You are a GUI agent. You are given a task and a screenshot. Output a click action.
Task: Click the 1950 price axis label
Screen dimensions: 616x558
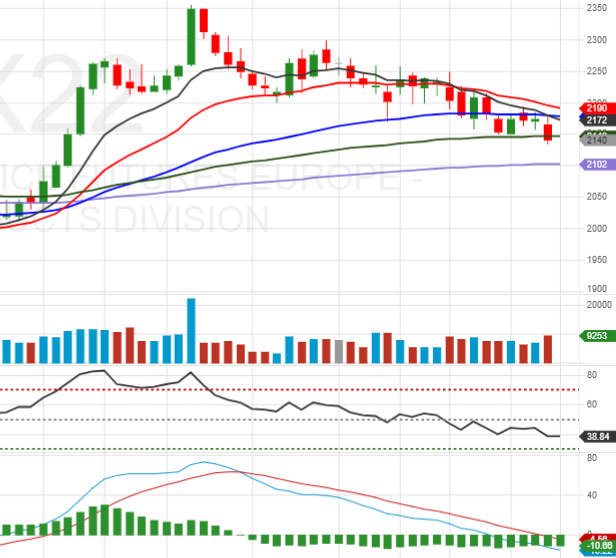point(597,260)
